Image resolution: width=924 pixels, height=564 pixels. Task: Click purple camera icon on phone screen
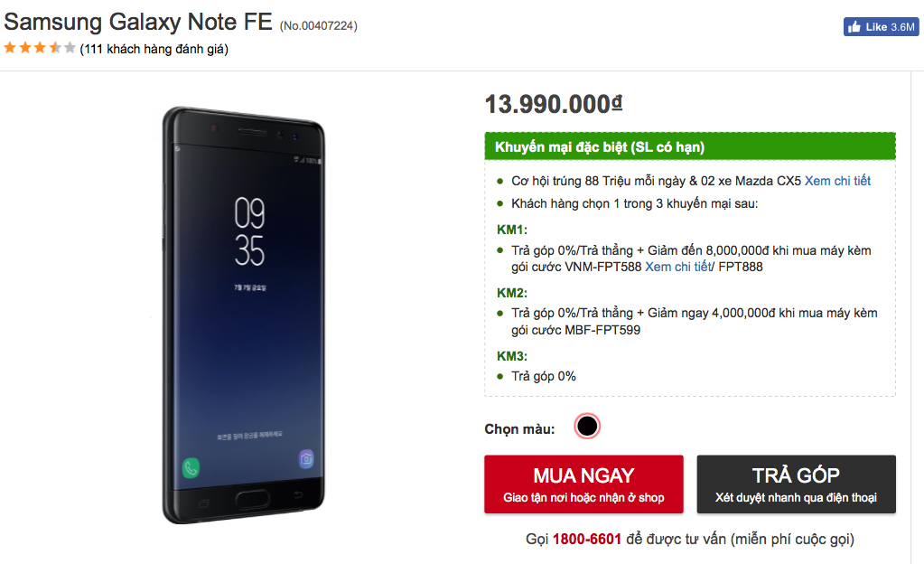pos(306,459)
